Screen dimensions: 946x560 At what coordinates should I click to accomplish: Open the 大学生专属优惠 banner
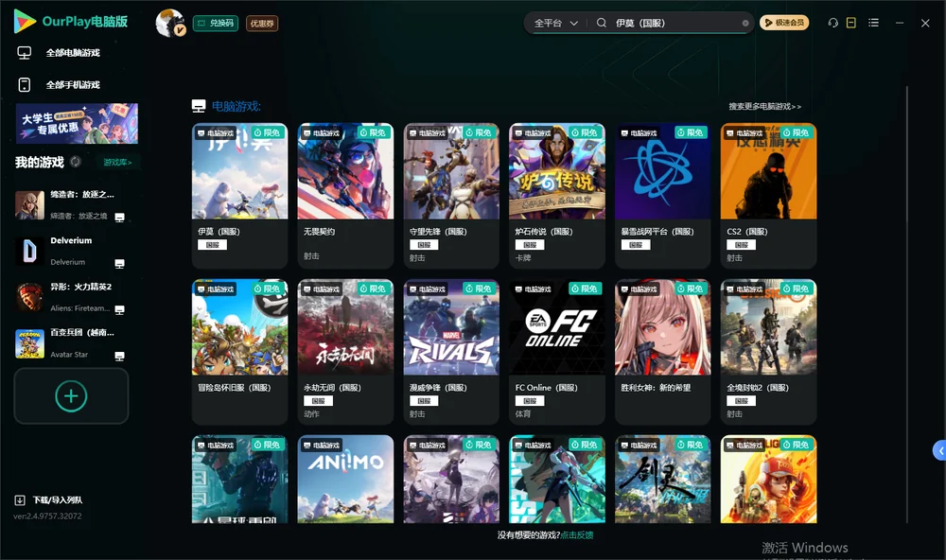point(78,124)
